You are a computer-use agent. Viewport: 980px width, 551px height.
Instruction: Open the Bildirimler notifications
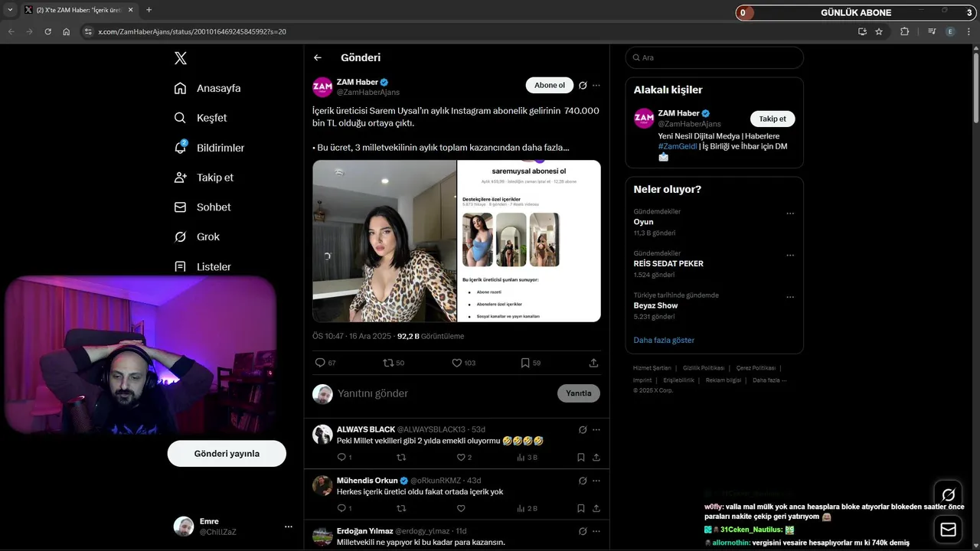pyautogui.click(x=209, y=148)
